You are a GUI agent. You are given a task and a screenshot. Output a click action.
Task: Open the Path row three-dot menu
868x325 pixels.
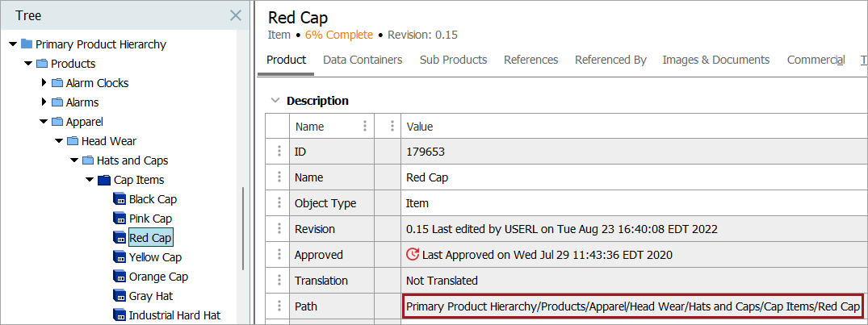(279, 306)
